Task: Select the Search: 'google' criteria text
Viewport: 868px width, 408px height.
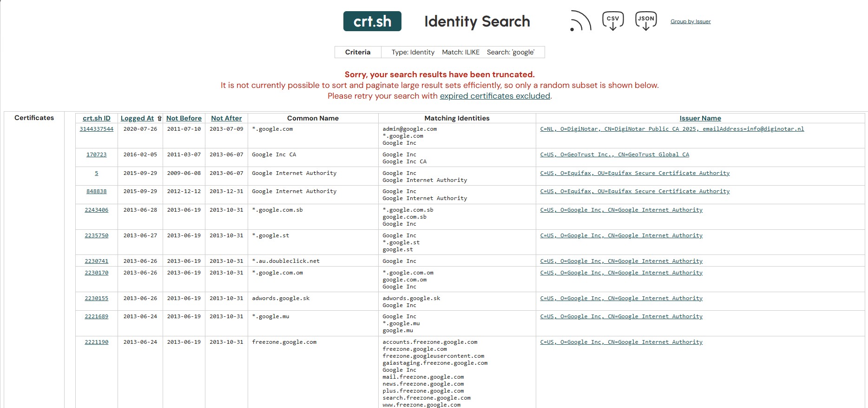Action: [510, 52]
